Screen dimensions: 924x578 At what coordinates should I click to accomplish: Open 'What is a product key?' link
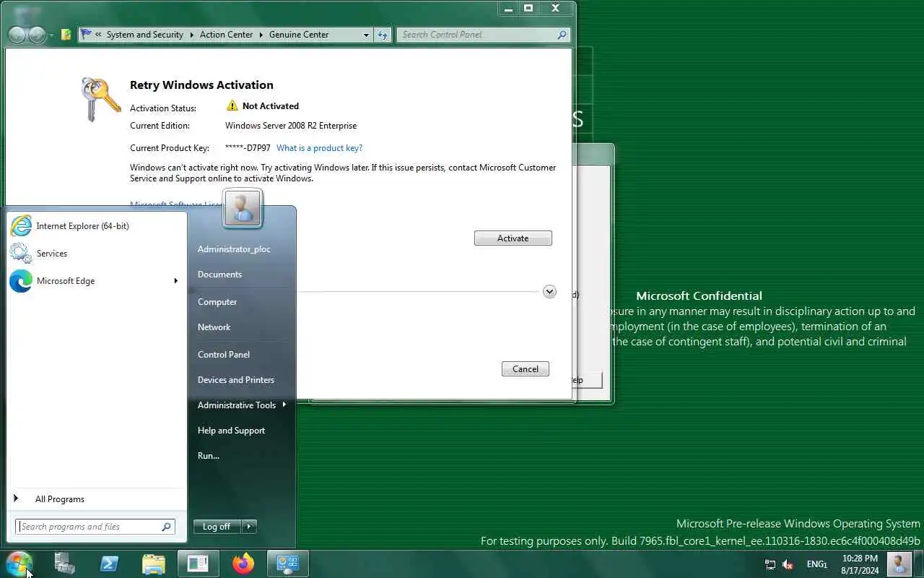320,147
